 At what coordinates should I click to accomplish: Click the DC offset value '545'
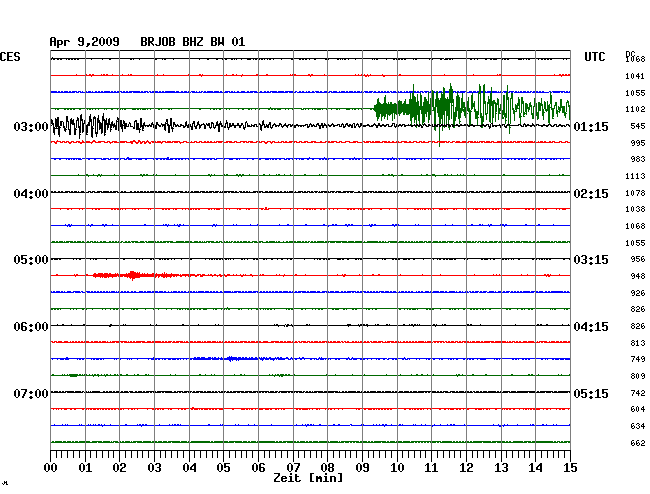click(x=638, y=126)
